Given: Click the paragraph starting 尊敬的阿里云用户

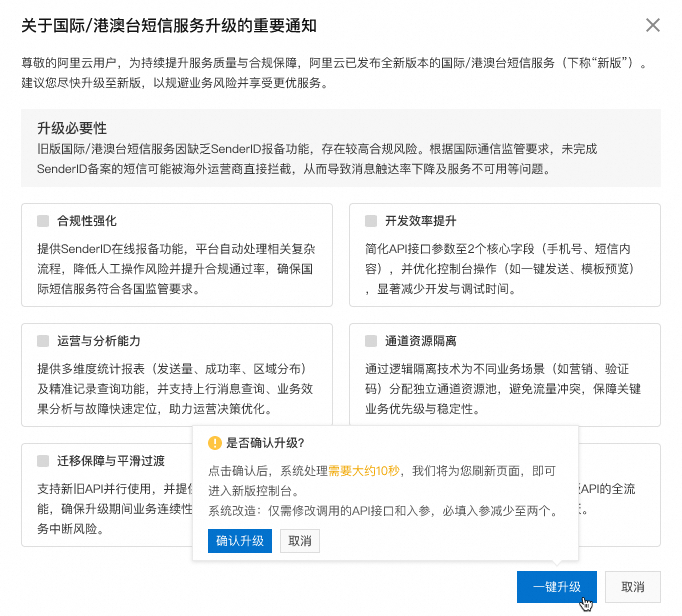Looking at the screenshot, I should click(334, 73).
